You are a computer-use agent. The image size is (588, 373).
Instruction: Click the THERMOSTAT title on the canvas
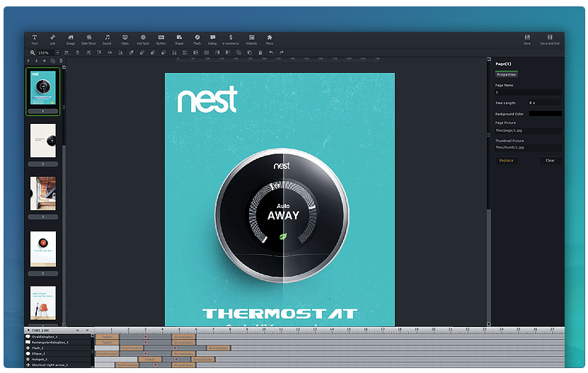pos(280,314)
